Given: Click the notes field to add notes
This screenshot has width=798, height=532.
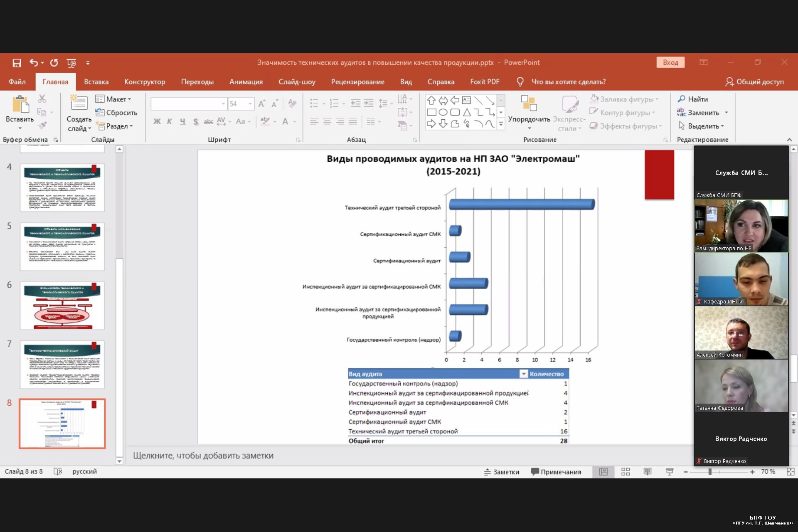Looking at the screenshot, I should (x=409, y=456).
